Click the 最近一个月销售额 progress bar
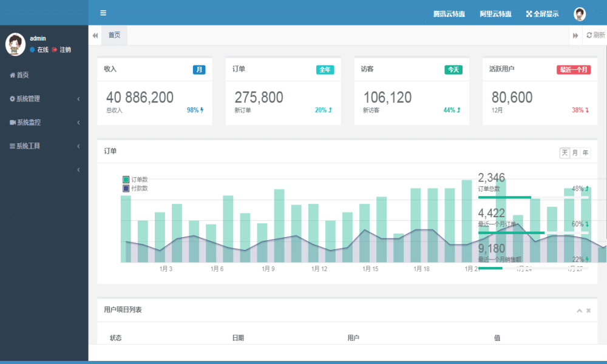The height and width of the screenshot is (364, 607). click(533, 268)
